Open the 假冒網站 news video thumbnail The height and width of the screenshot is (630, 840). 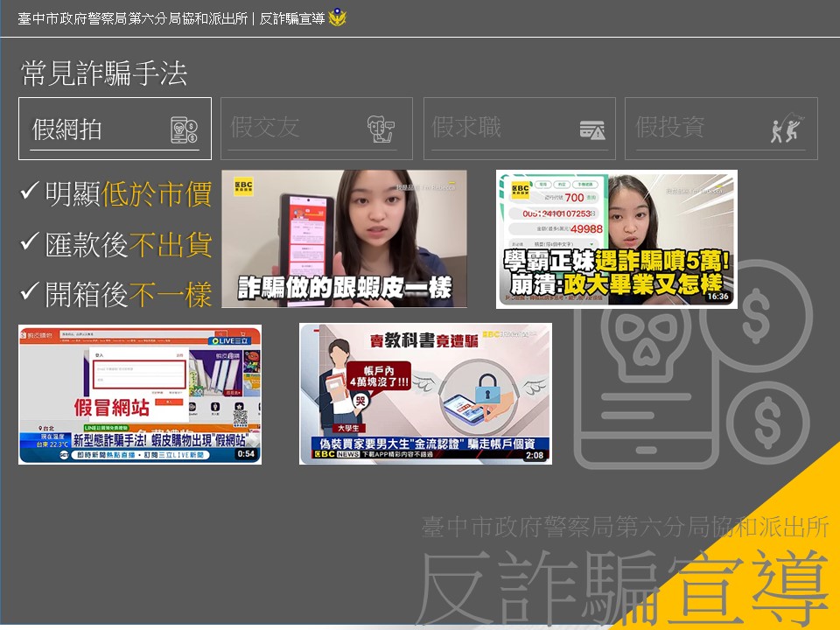pyautogui.click(x=140, y=394)
